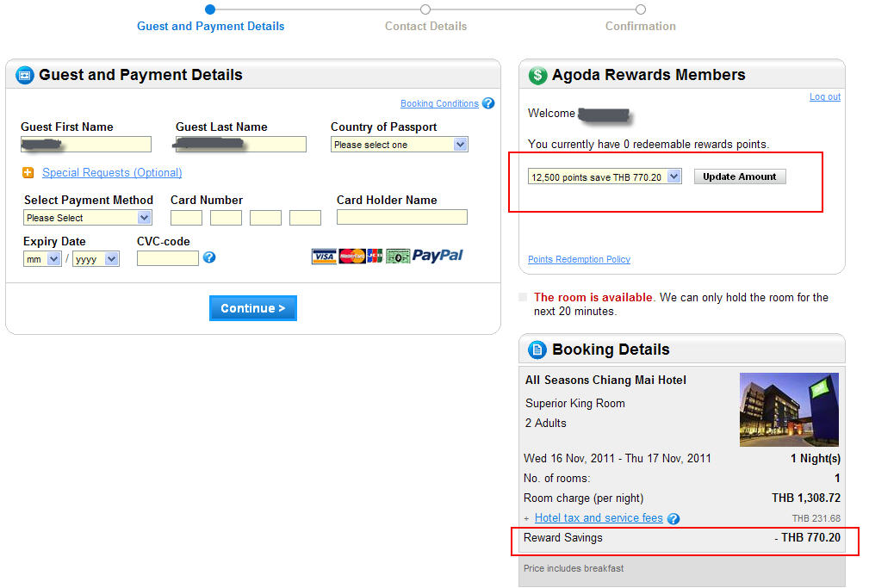Click the Card Holder Name field

[402, 217]
